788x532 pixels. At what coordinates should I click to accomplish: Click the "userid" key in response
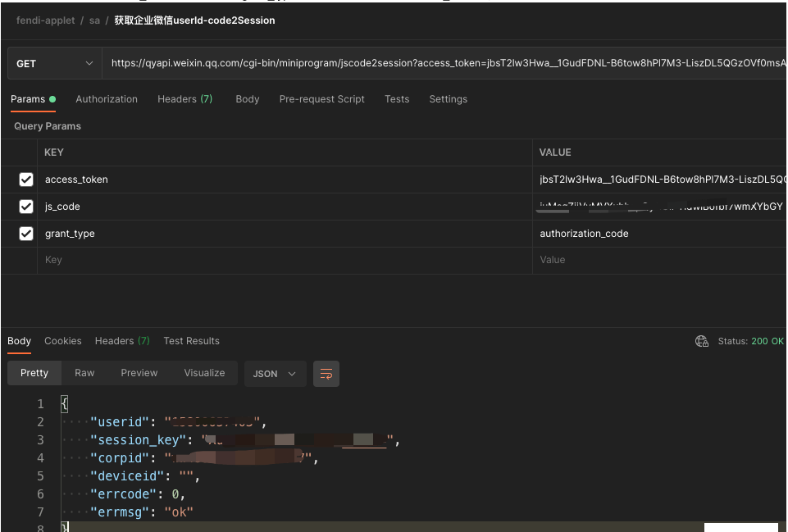pos(120,422)
